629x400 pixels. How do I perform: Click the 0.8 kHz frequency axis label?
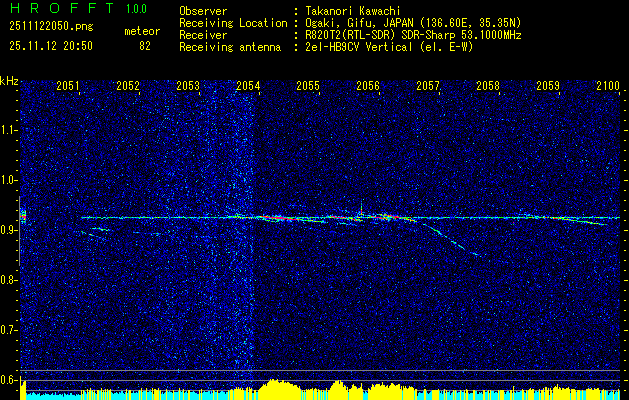point(8,280)
